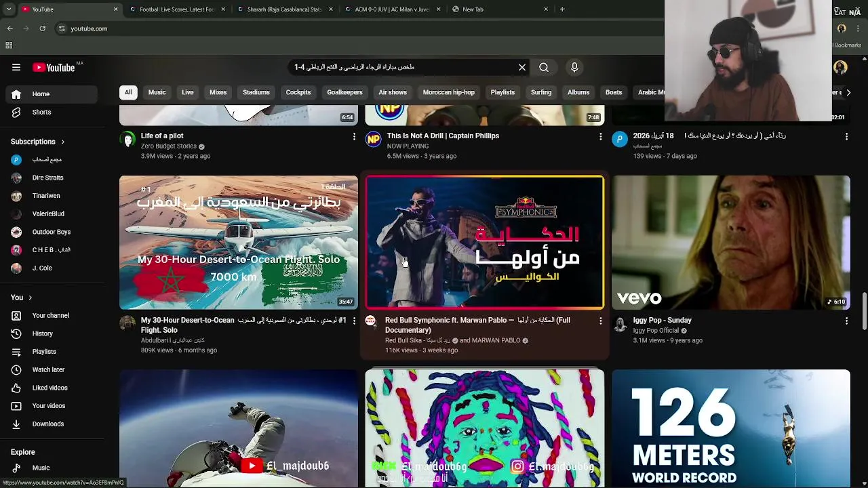Image resolution: width=868 pixels, height=488 pixels.
Task: Open a new browser tab
Action: point(562,9)
